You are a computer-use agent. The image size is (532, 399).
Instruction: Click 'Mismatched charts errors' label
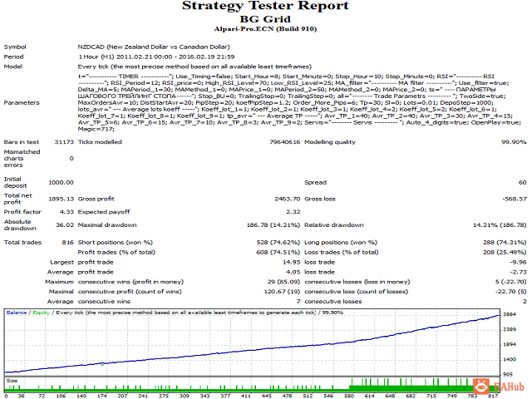tap(22, 159)
